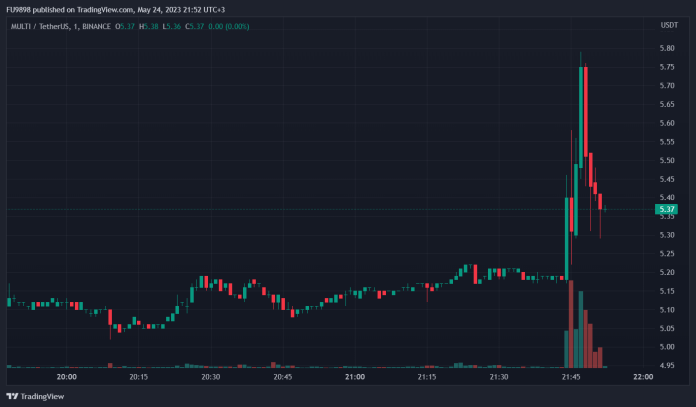This screenshot has width=696, height=407.
Task: Select the MULTI / TetherUS symbol title
Action: 42,25
